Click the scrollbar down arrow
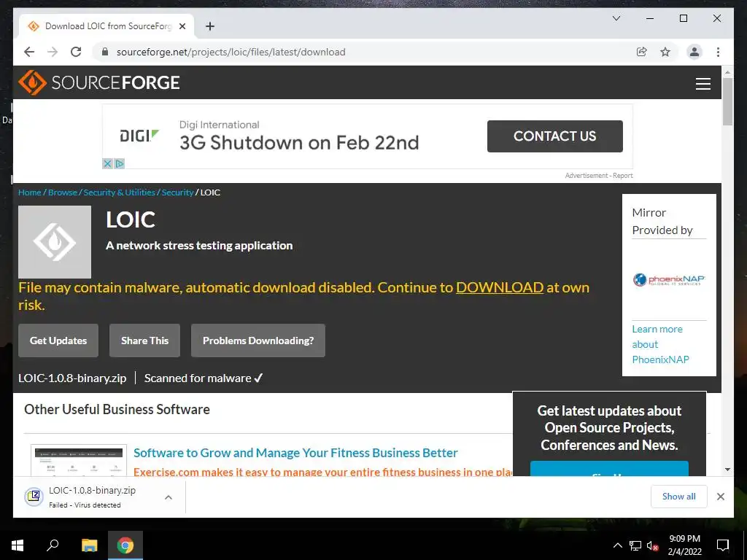The height and width of the screenshot is (560, 747). click(x=727, y=470)
